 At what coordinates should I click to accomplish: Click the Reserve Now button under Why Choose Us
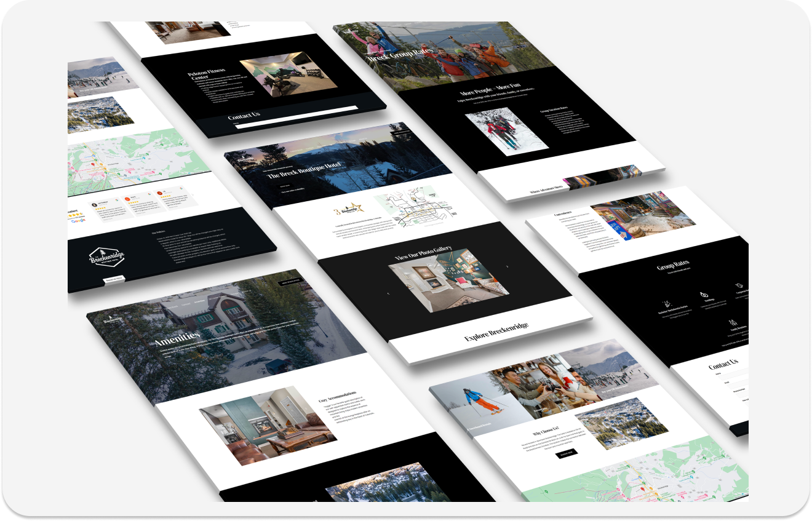(x=567, y=454)
